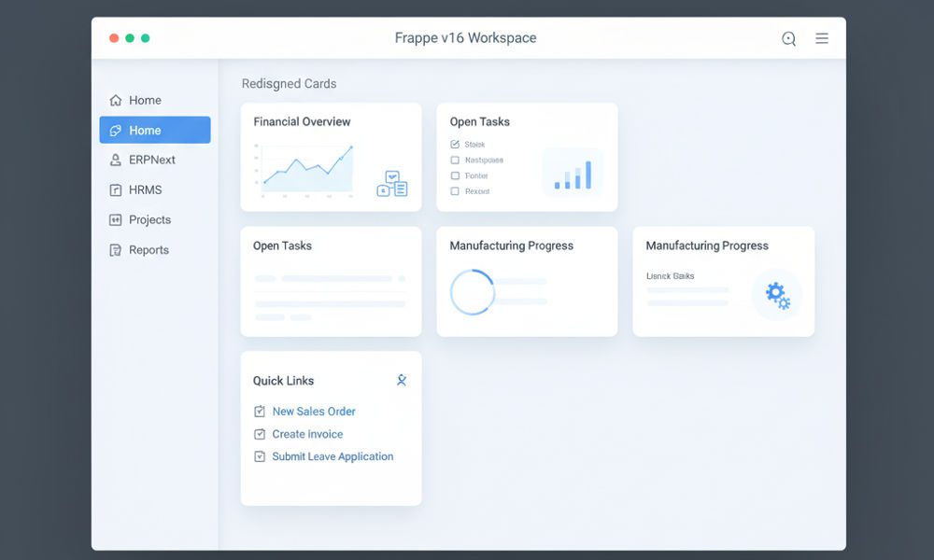The height and width of the screenshot is (560, 934).
Task: Click the Frappe v16 Workspace title bar
Action: click(x=467, y=37)
